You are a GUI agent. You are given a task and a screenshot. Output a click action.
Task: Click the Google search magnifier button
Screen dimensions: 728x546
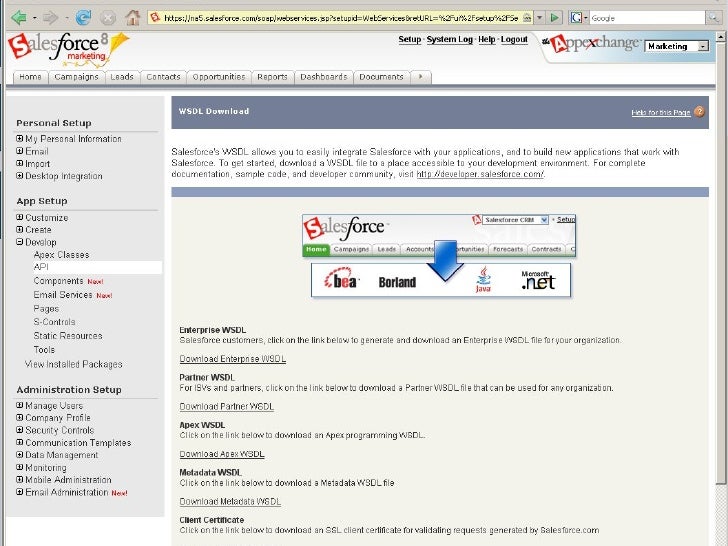coord(713,18)
